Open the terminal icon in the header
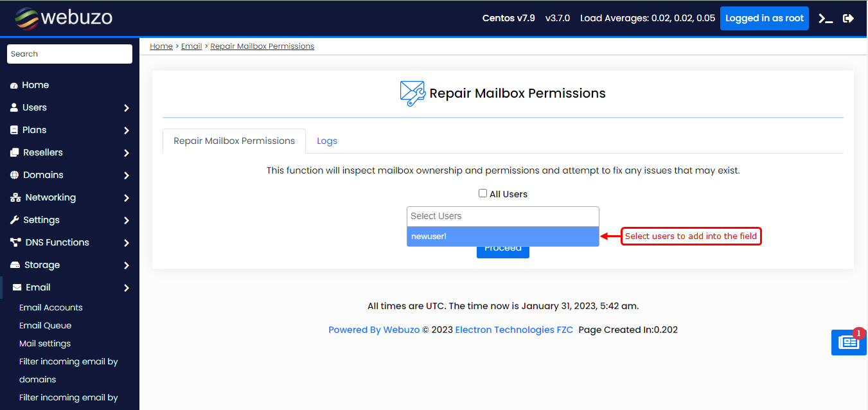868x410 pixels. pos(825,18)
